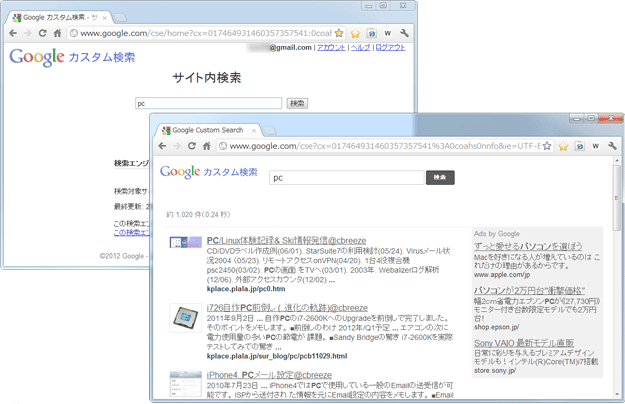Open ヘルプ link in background window

pos(360,47)
